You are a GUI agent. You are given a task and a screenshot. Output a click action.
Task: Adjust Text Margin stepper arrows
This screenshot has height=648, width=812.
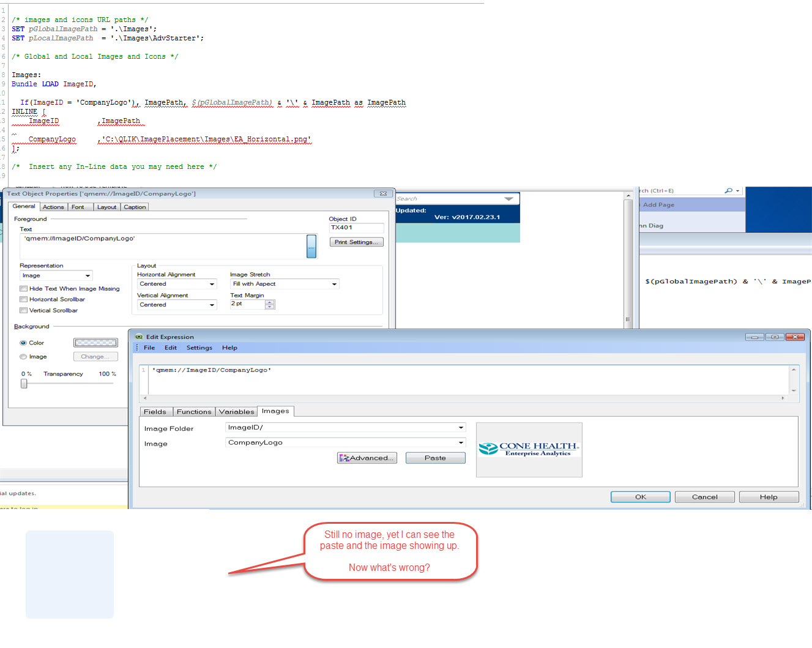pos(270,304)
